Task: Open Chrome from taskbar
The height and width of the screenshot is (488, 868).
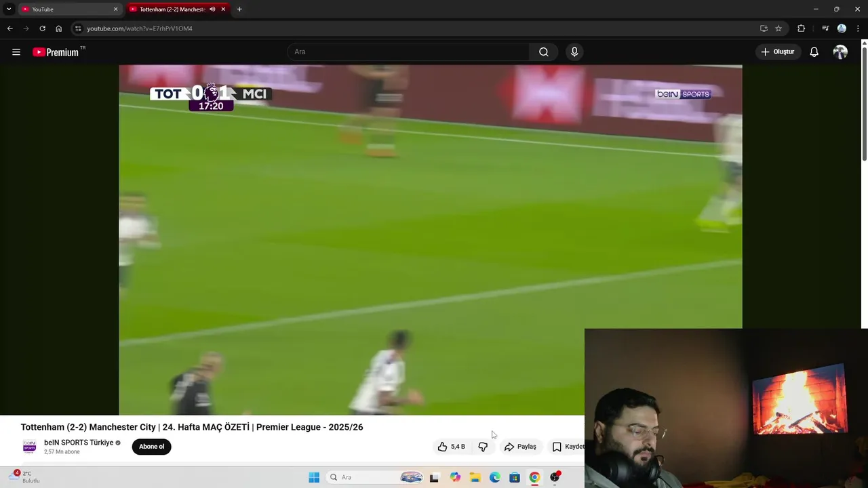Action: [534, 477]
